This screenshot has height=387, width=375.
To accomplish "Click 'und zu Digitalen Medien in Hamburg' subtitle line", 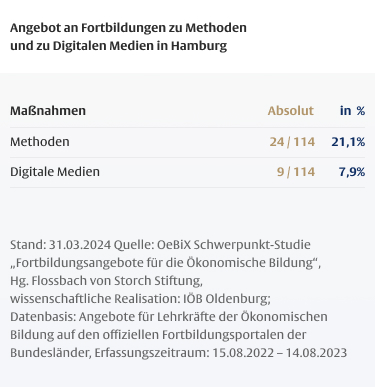I will (x=119, y=46).
